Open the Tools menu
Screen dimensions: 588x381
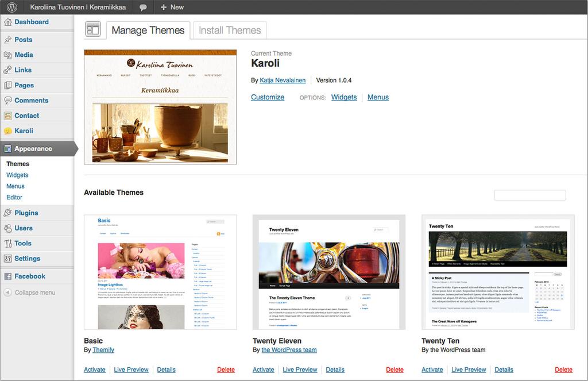tap(23, 244)
